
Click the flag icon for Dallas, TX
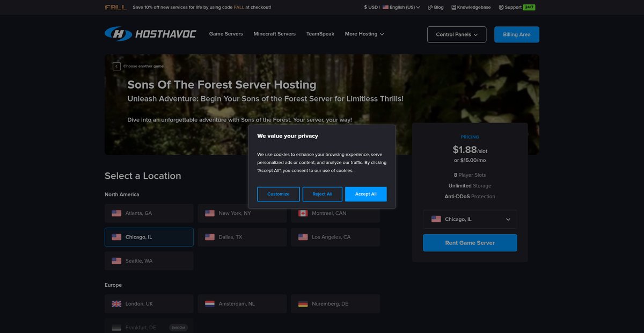[210, 237]
